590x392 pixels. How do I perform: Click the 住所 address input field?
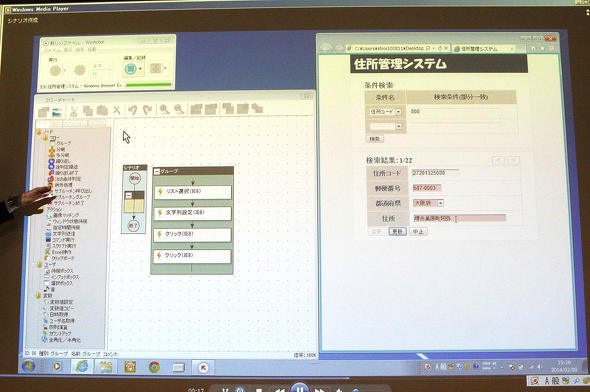click(x=459, y=218)
